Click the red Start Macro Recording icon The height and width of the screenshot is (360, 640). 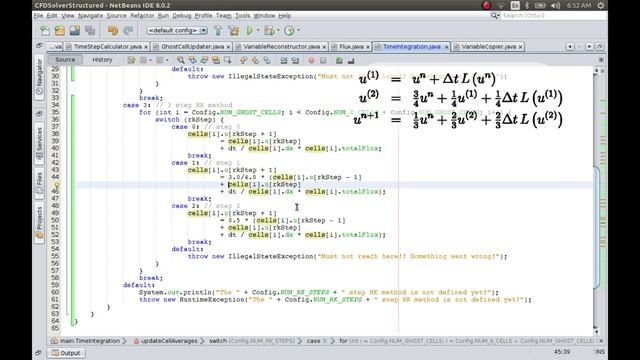311,60
